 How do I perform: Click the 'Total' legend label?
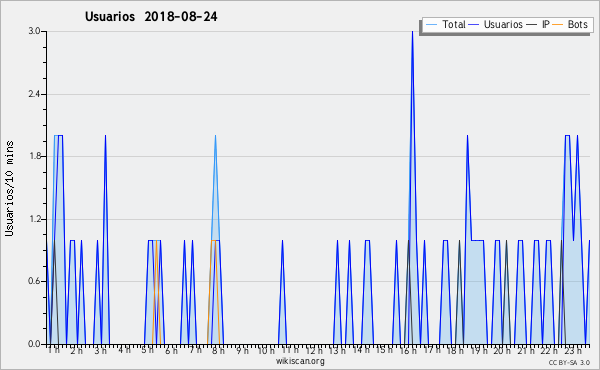454,24
